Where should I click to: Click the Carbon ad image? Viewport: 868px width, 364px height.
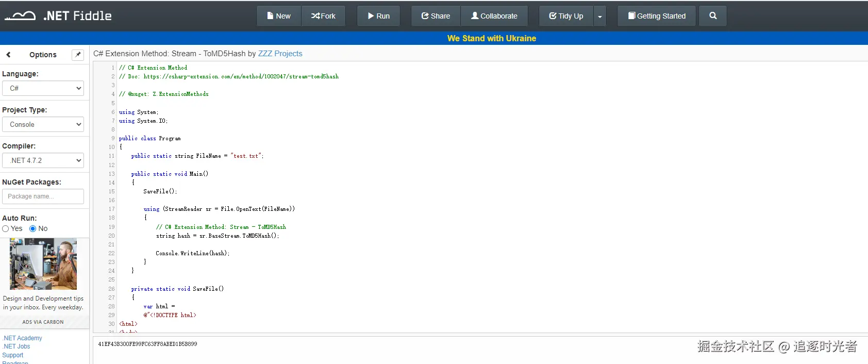(x=43, y=264)
